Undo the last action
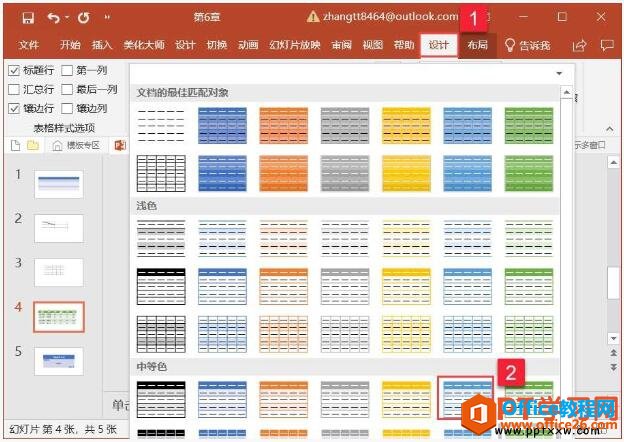The width and height of the screenshot is (624, 442). (53, 17)
